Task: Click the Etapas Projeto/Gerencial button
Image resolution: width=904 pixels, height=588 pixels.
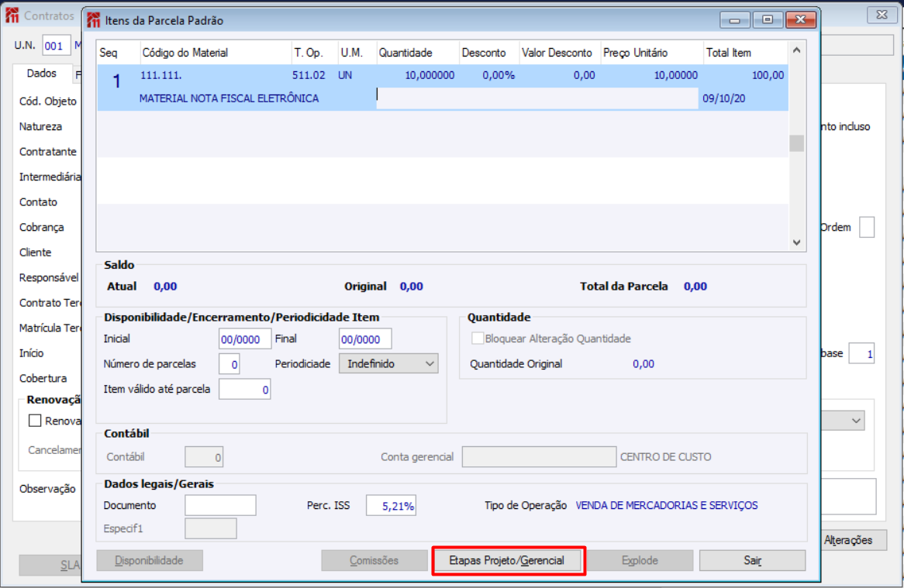Action: (x=507, y=560)
